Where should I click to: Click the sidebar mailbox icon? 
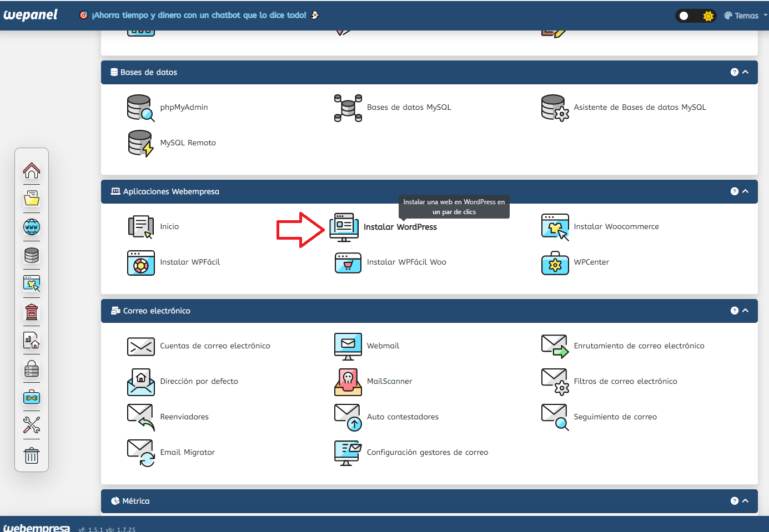pos(32,312)
